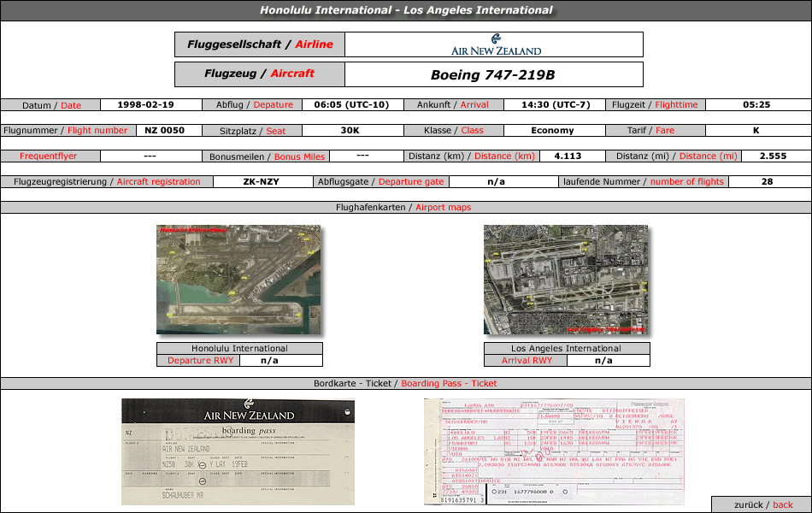The height and width of the screenshot is (513, 812).
Task: Click the Bonus Miles --- value
Action: (363, 156)
